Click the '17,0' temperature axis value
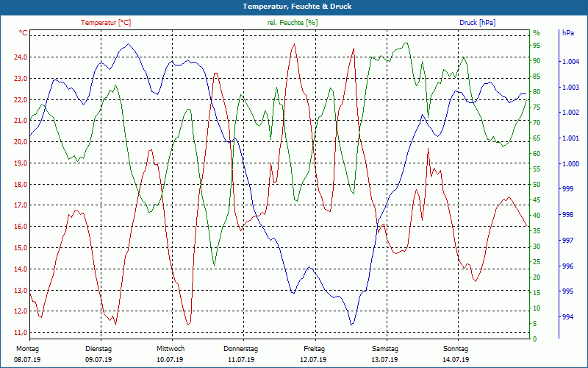 21,205
